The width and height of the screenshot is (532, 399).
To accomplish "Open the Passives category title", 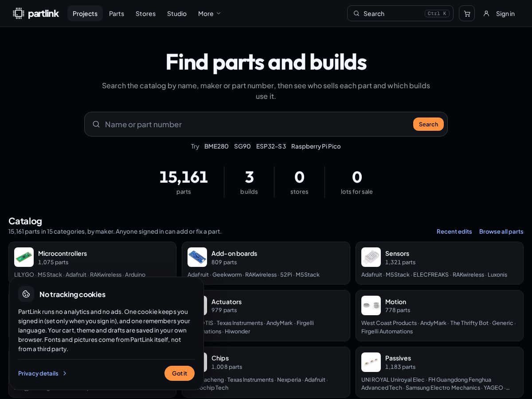I will click(x=398, y=358).
